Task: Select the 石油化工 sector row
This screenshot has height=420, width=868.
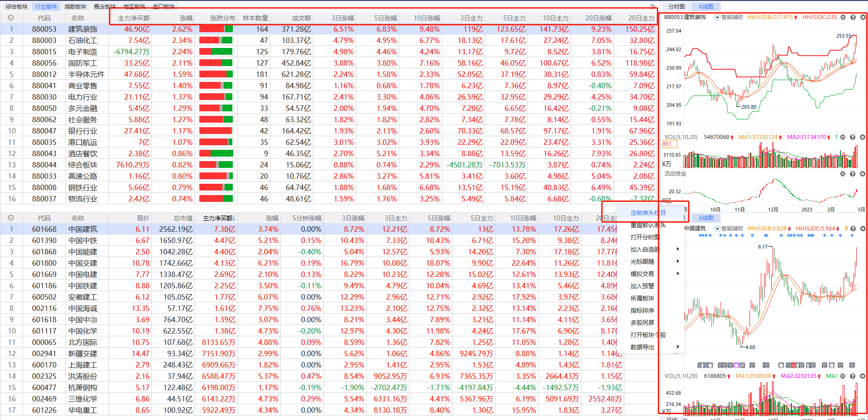Action: pos(329,40)
